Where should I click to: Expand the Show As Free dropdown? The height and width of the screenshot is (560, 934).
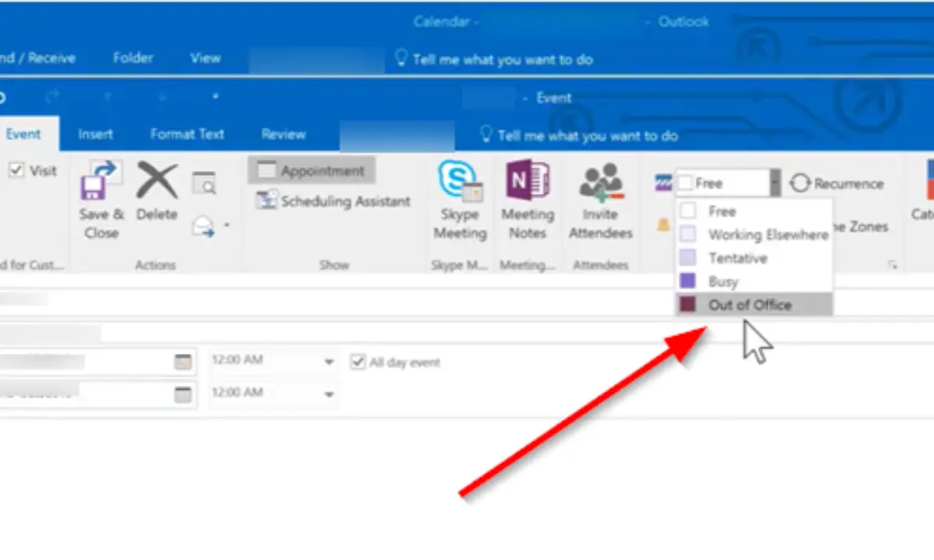click(774, 184)
